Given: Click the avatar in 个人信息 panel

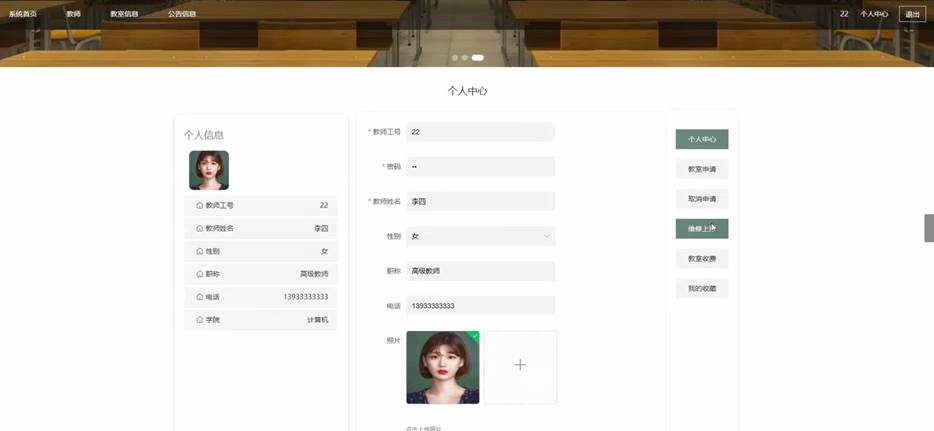Looking at the screenshot, I should click(x=209, y=170).
